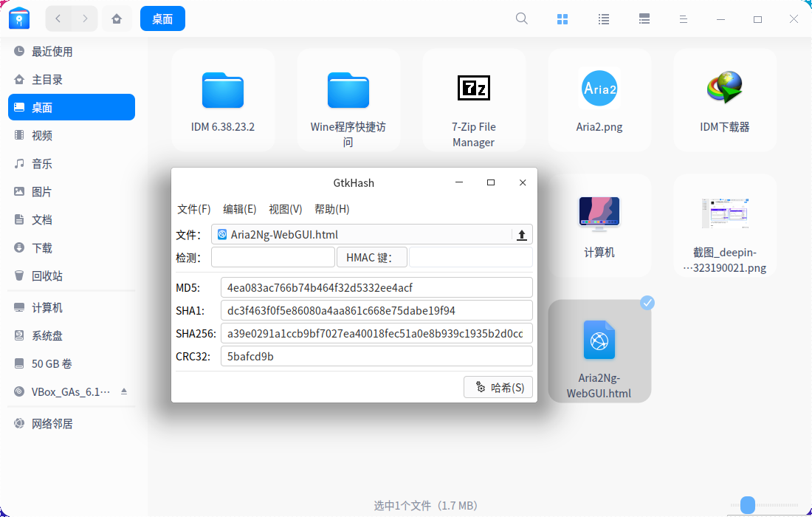Viewport: 812px width, 517px height.
Task: Open the 文件(F) menu in GtkHash
Action: (193, 209)
